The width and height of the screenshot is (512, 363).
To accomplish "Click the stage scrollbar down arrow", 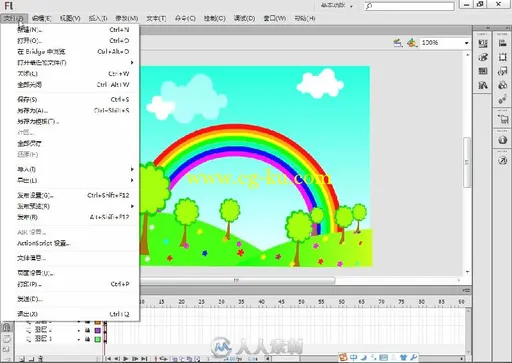I will point(467,272).
